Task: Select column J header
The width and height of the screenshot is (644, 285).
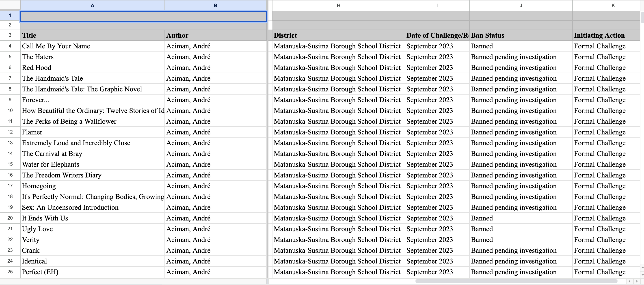Action: click(x=521, y=5)
